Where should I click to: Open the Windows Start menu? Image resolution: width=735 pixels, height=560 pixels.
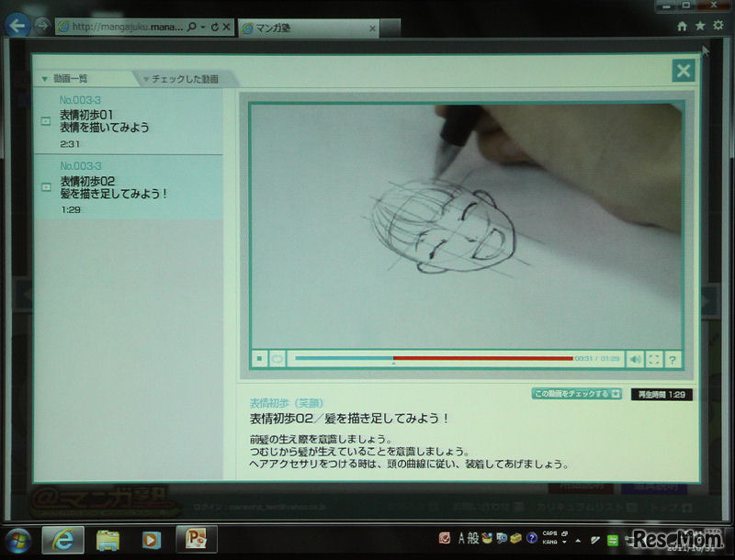[x=17, y=540]
